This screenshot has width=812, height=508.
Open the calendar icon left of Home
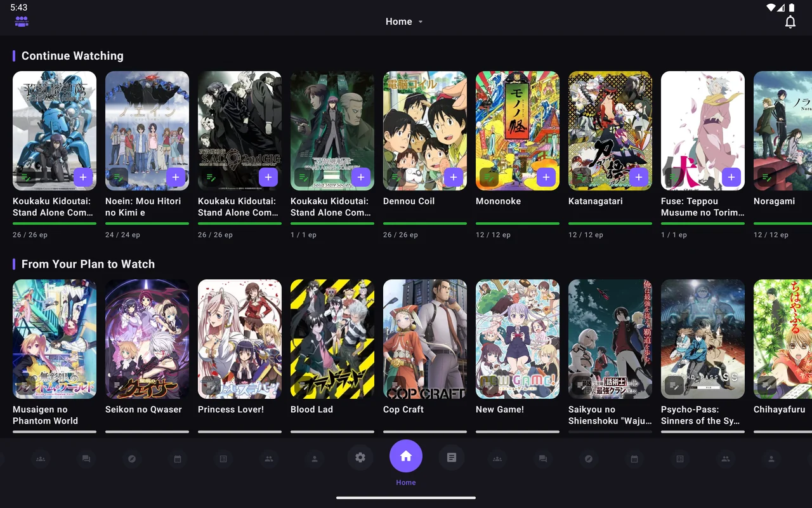pos(178,458)
